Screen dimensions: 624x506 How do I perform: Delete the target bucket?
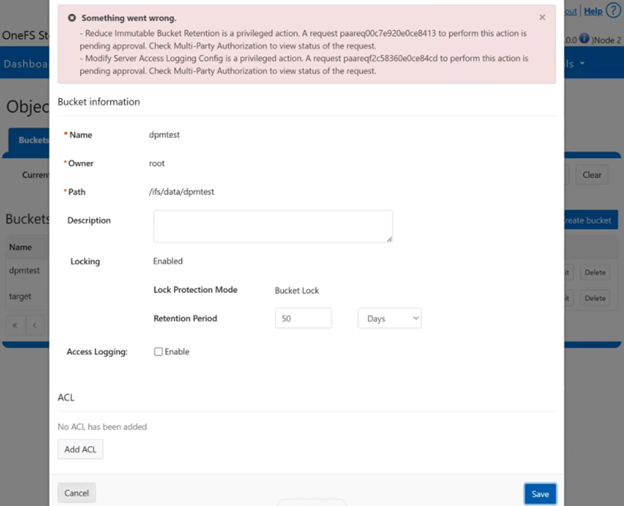click(x=595, y=298)
